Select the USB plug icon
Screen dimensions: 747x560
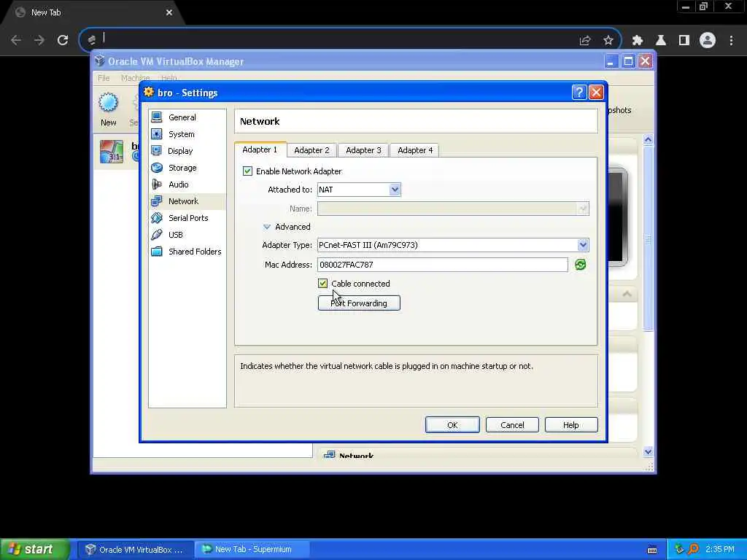(157, 234)
